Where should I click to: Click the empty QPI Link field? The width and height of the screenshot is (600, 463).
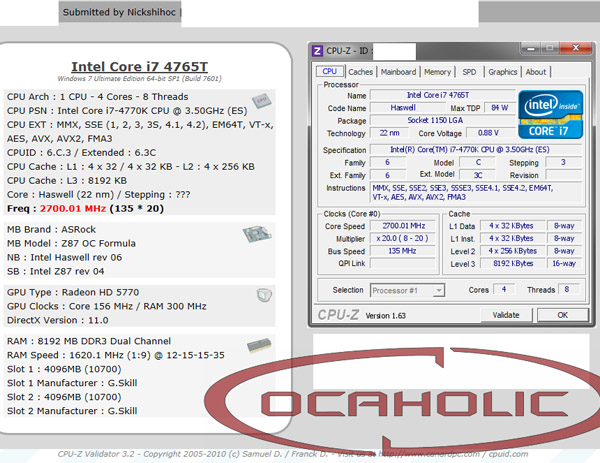coord(403,263)
